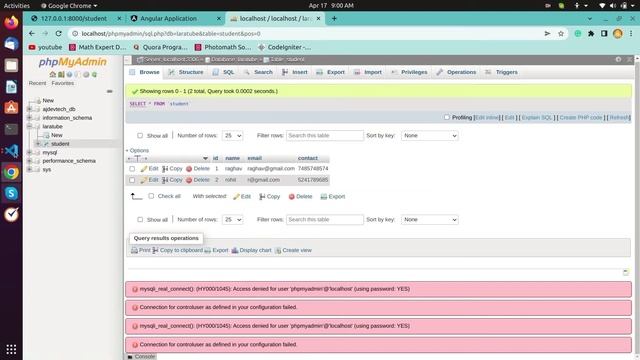This screenshot has height=360, width=640.
Task: Click Explain SQL link
Action: (x=537, y=118)
